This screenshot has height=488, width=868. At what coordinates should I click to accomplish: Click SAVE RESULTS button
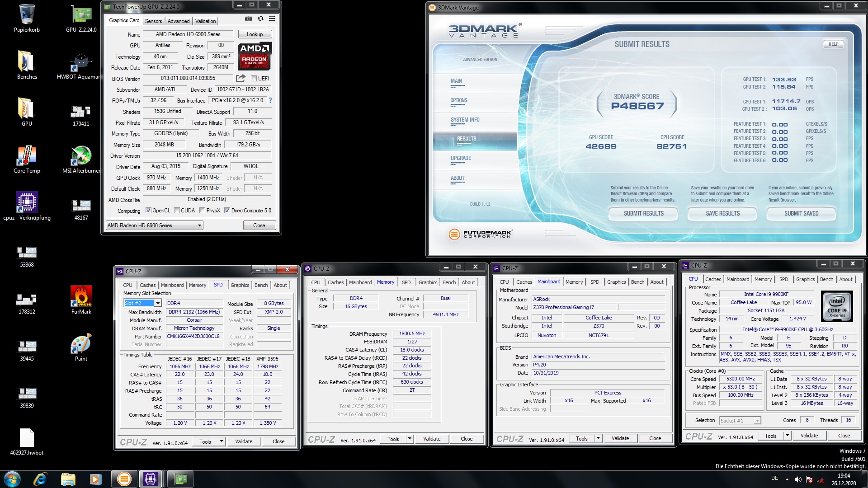coord(722,213)
